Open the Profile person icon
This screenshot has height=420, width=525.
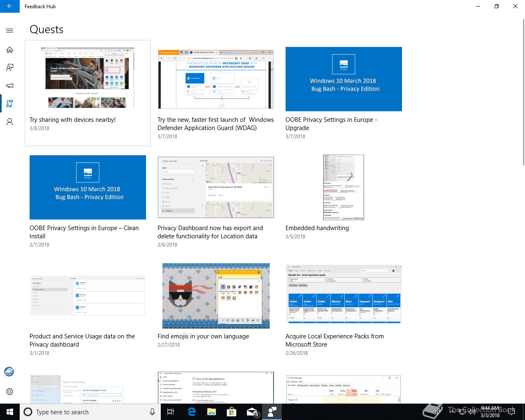10,122
